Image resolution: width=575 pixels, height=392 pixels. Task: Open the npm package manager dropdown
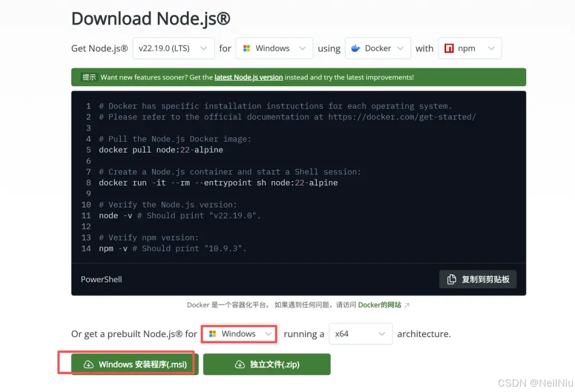point(470,48)
